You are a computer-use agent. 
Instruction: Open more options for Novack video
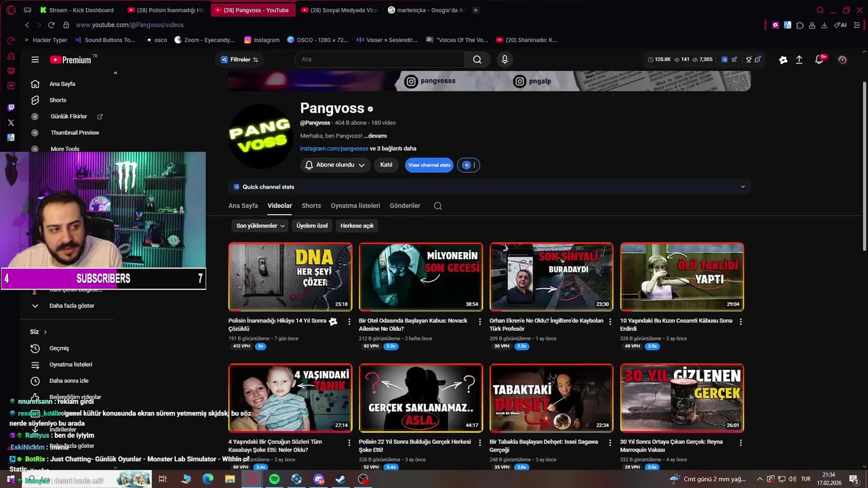(480, 321)
